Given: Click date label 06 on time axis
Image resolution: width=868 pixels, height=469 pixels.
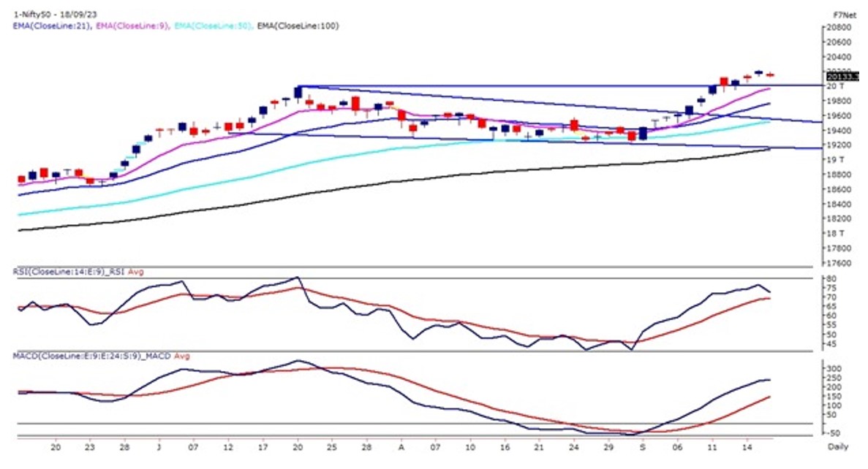Looking at the screenshot, I should coord(678,447).
